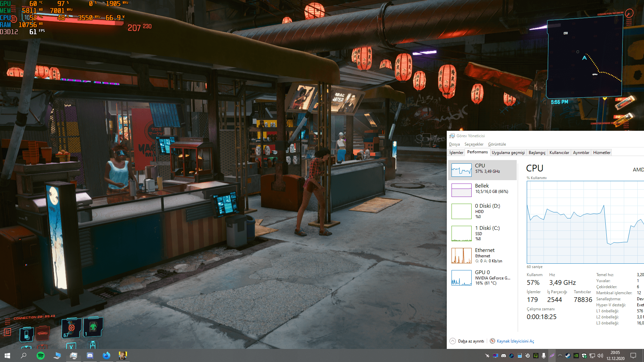
Task: Open the Dosya menu
Action: 454,144
